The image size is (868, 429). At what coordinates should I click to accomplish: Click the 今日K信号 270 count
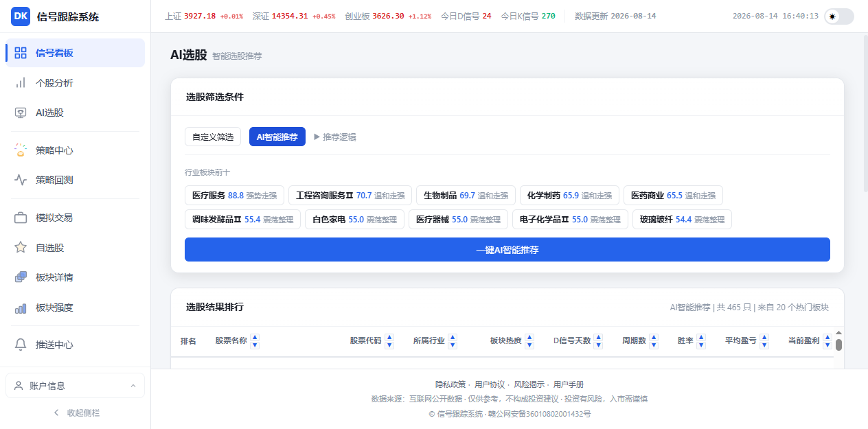pyautogui.click(x=528, y=16)
